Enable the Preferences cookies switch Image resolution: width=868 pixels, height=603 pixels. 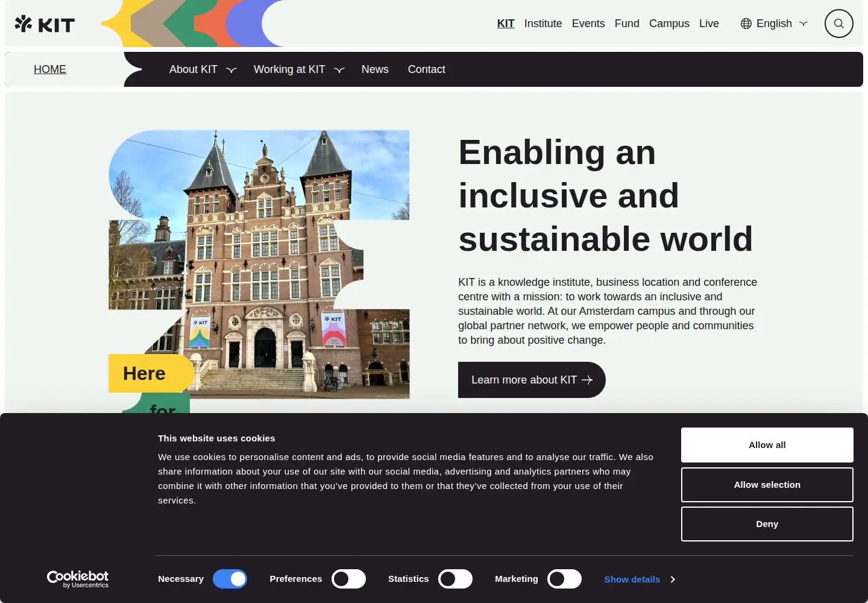point(348,579)
